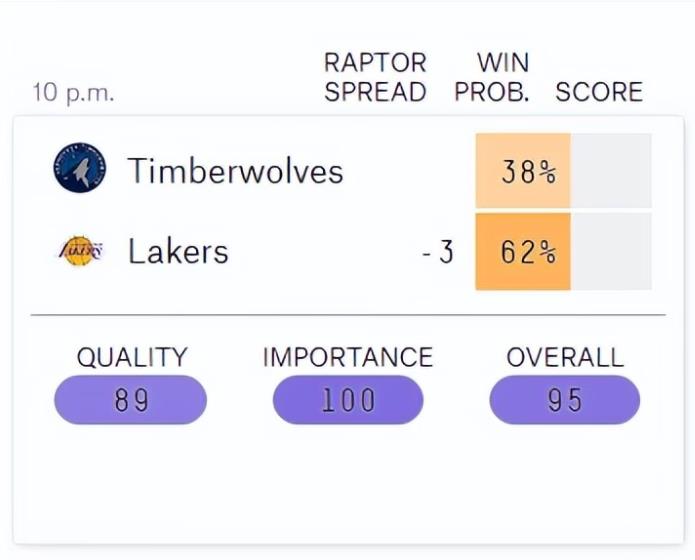Select the Lakers team name
Viewport: 695px width, 560px height.
click(178, 252)
